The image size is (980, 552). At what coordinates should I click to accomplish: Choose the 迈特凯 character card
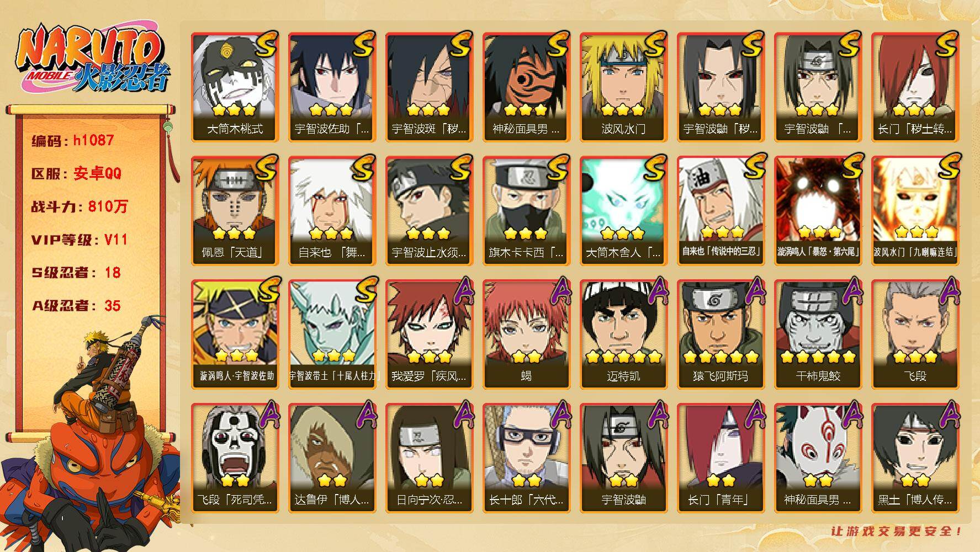[x=623, y=335]
